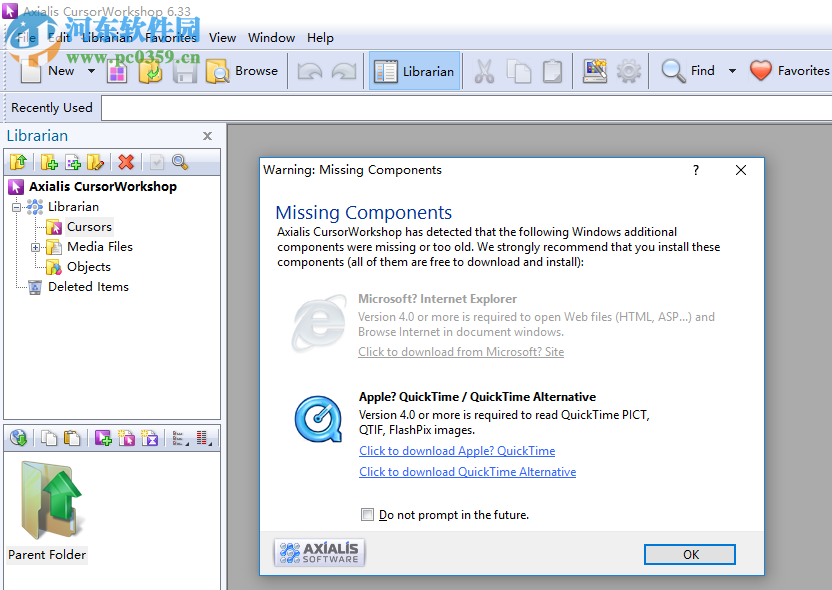Click the paste icon in lower Librarian toolbar
The image size is (832, 590).
click(72, 438)
